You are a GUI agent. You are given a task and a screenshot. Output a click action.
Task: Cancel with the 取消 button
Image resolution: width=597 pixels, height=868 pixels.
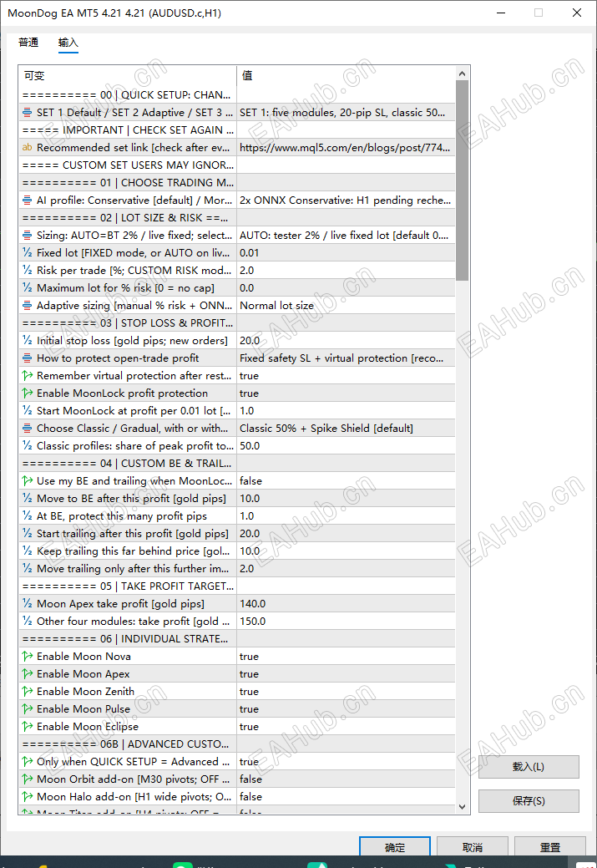tap(472, 847)
